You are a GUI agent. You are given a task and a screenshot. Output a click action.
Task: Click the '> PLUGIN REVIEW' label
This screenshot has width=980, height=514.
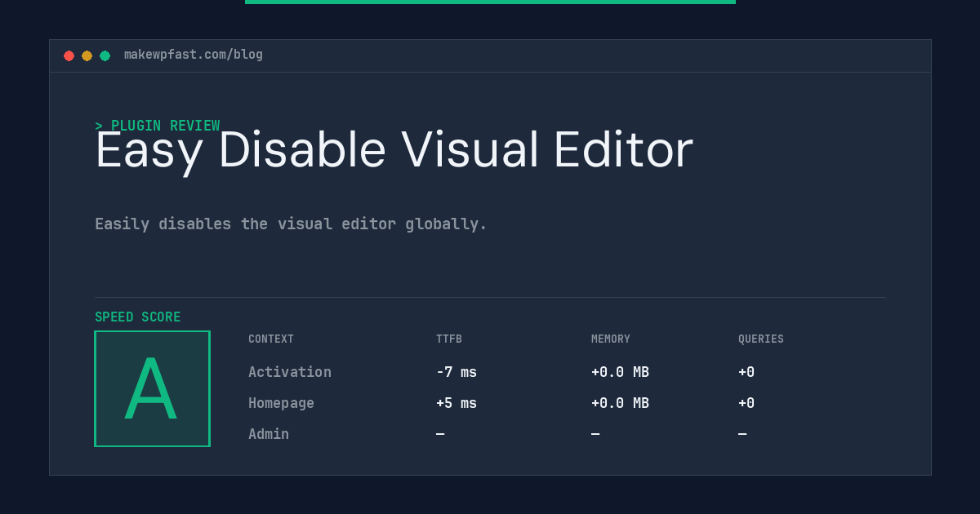[x=158, y=126]
